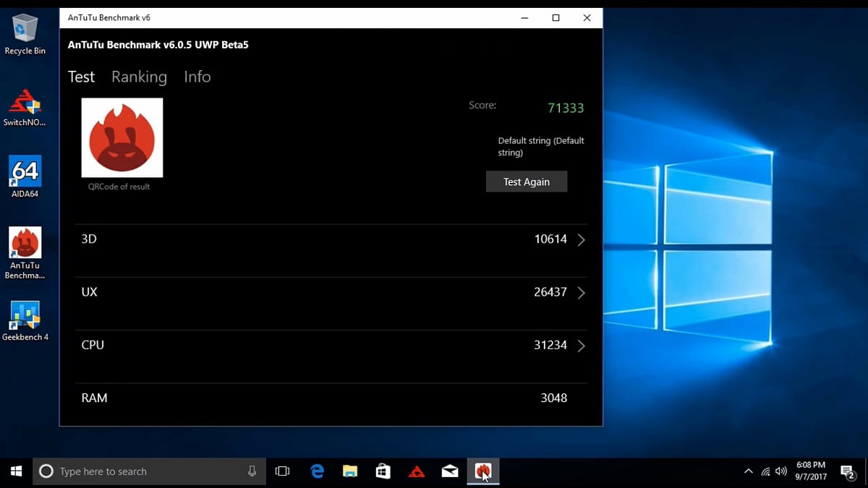The image size is (868, 488).
Task: Launch AnTuTu Benchmark desktop shortcut
Action: (25, 253)
